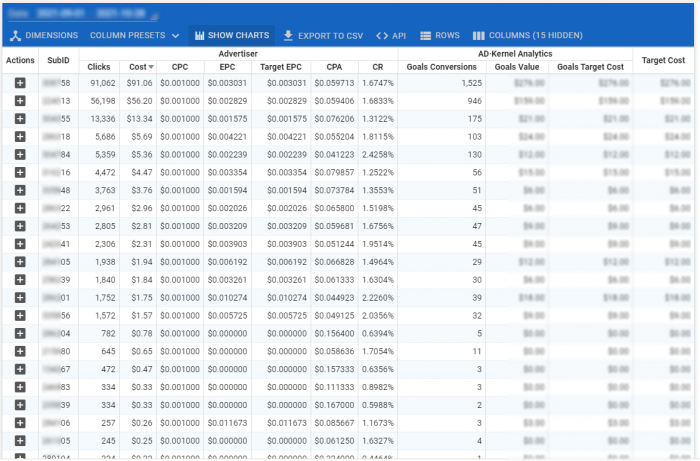This screenshot has height=461, width=700.
Task: Expand actions for row with CPA $0.167000
Action: tap(20, 405)
